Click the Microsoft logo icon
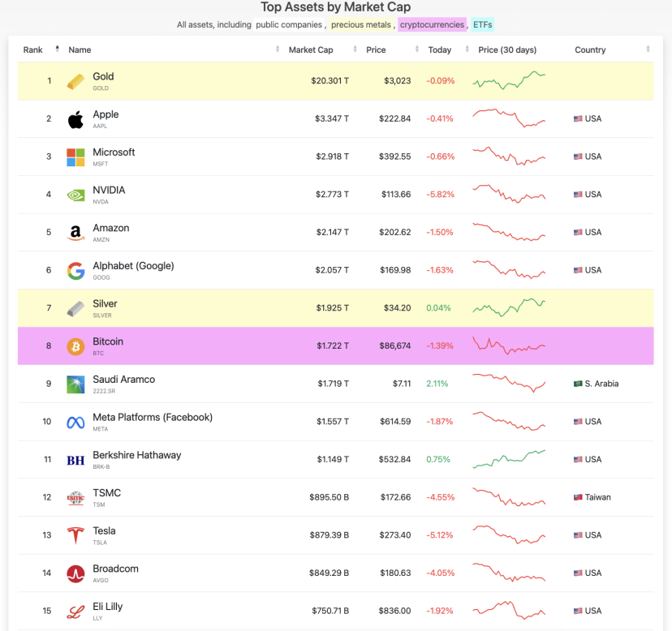 tap(75, 157)
